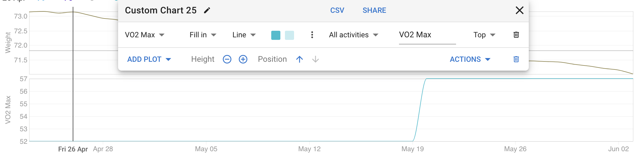Increase chart height with plus icon
The image size is (644, 160).
tap(243, 59)
